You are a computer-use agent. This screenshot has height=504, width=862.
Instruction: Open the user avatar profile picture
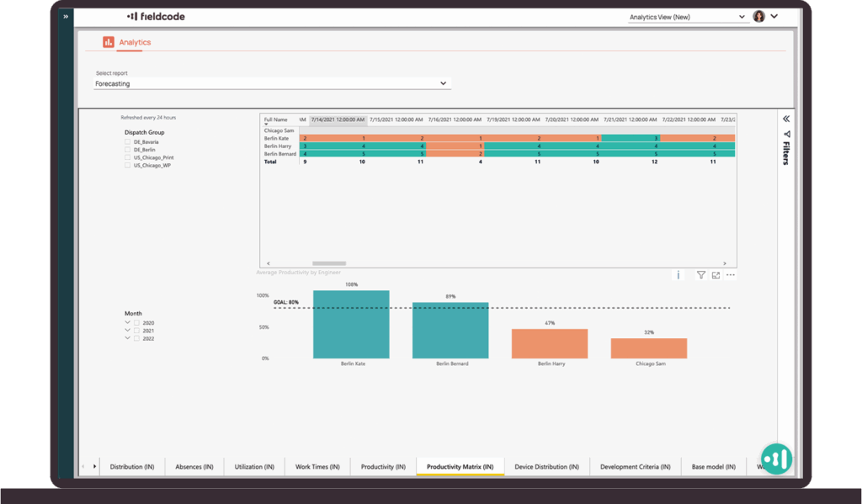[758, 16]
